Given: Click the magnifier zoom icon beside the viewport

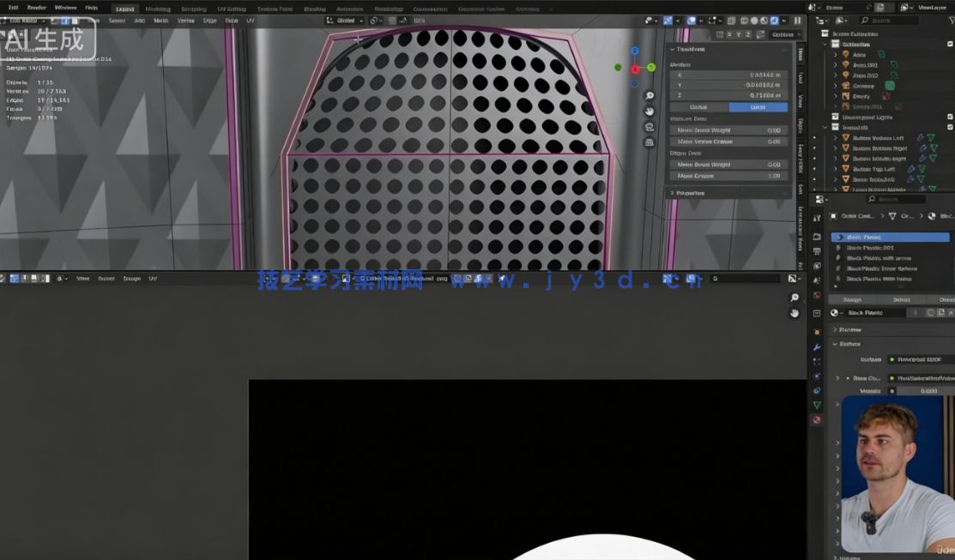Looking at the screenshot, I should [649, 96].
